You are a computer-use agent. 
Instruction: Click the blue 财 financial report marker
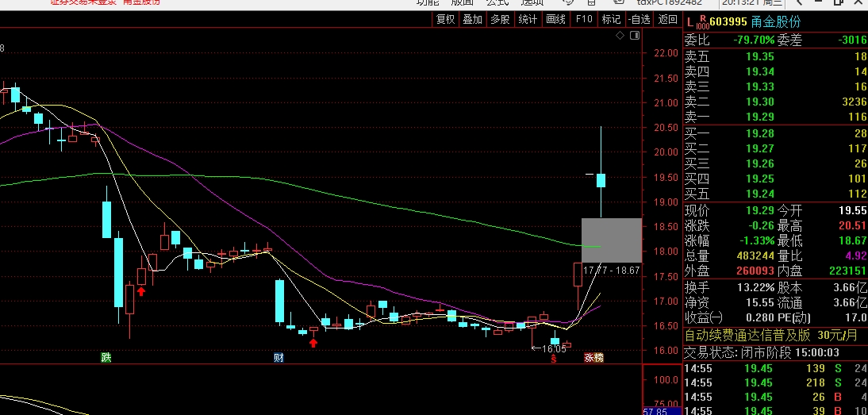[279, 357]
